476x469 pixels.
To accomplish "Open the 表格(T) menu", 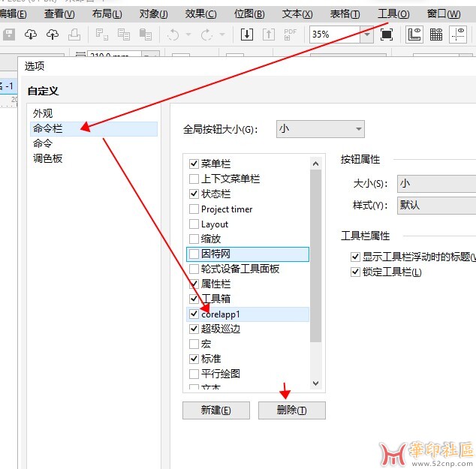I will pos(345,14).
